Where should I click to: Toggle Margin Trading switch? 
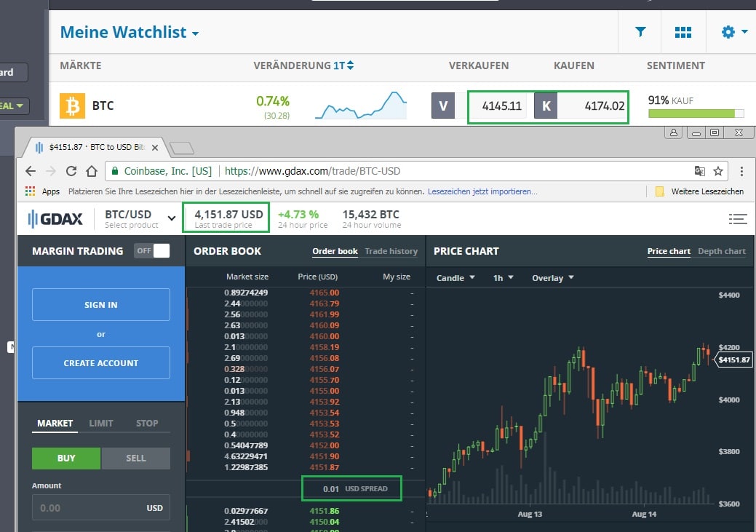tap(152, 251)
